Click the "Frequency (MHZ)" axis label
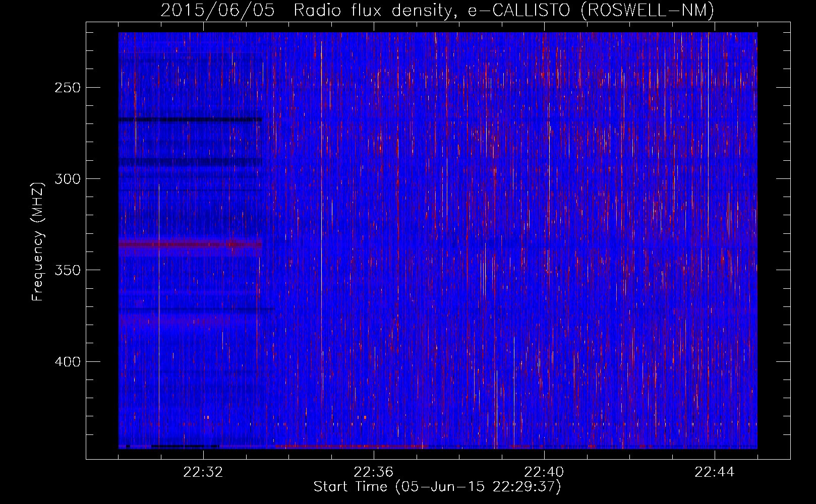This screenshot has width=816, height=504. (38, 241)
